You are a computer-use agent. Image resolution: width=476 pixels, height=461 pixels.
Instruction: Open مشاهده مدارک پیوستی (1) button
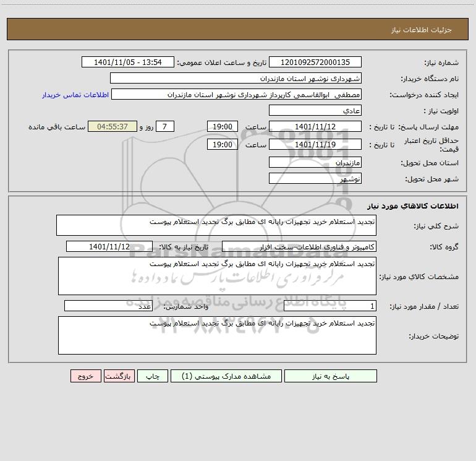(x=226, y=376)
